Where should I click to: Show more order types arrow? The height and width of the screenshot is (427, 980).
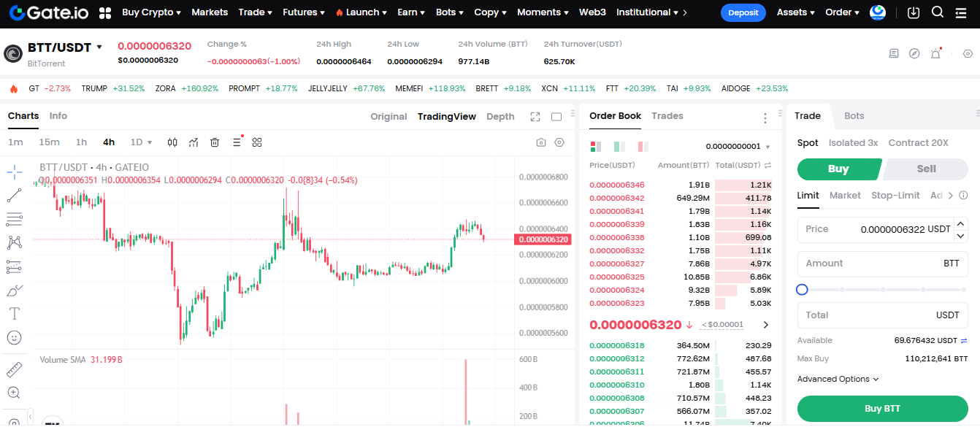(x=951, y=196)
